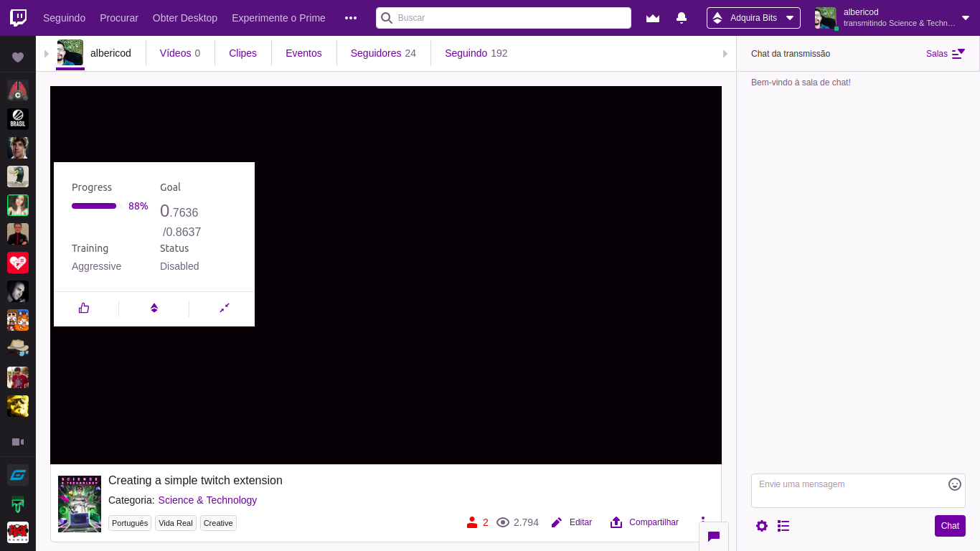Open the Clipes tab
980x551 pixels.
coord(242,53)
